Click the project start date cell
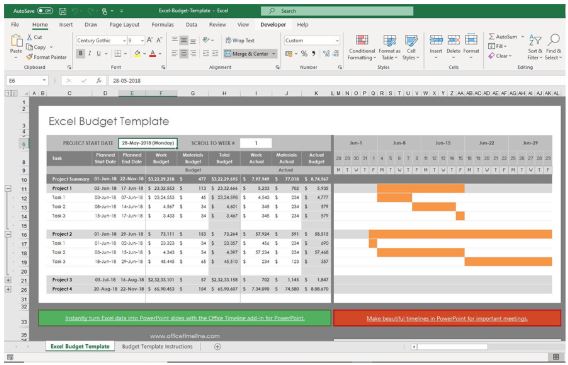 (x=148, y=143)
